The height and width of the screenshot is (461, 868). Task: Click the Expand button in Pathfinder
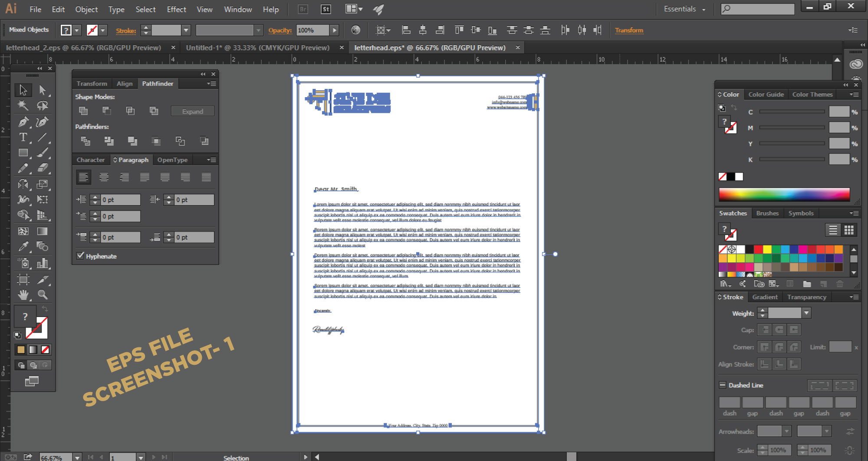(x=192, y=111)
